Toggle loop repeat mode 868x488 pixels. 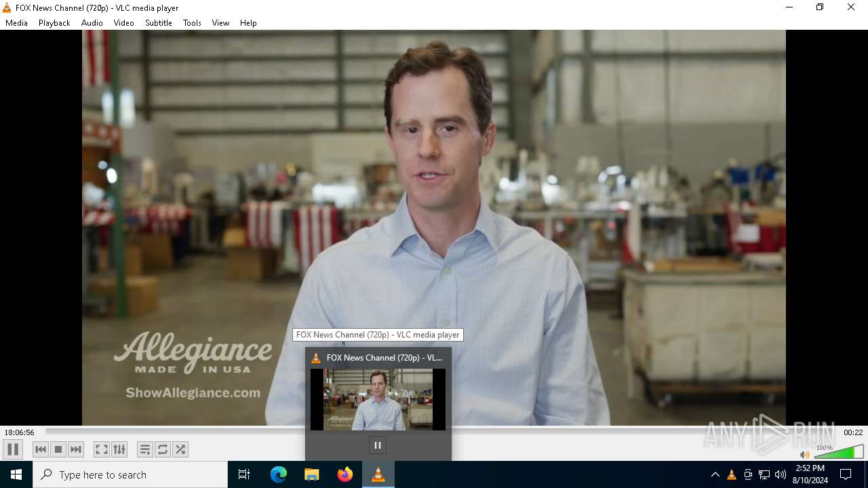pyautogui.click(x=163, y=449)
